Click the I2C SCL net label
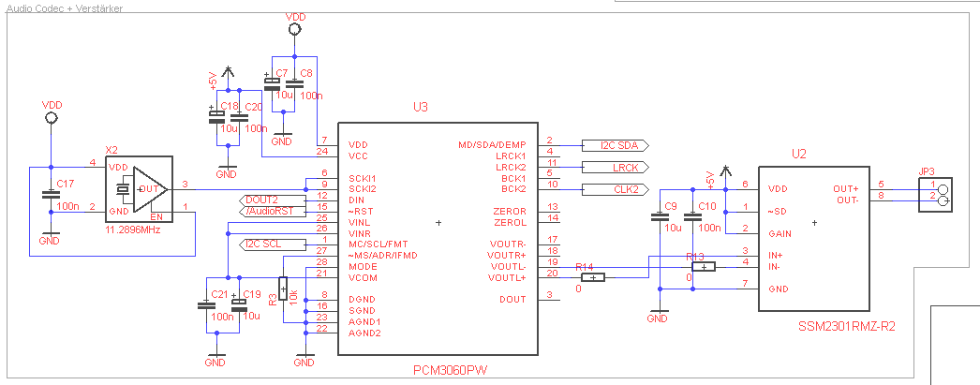 pos(273,244)
